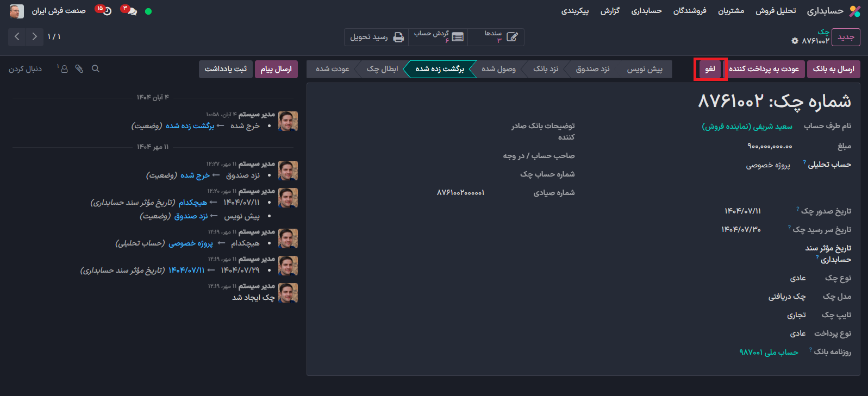Open the Odoo apps home menu logo

tap(855, 11)
